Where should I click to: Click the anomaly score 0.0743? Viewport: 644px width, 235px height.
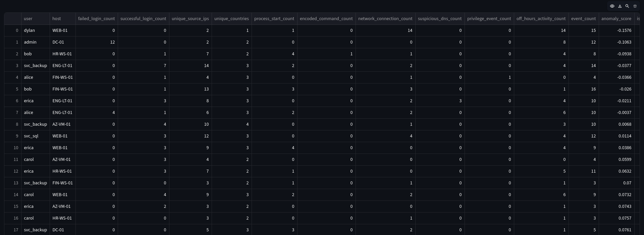pos(616,207)
